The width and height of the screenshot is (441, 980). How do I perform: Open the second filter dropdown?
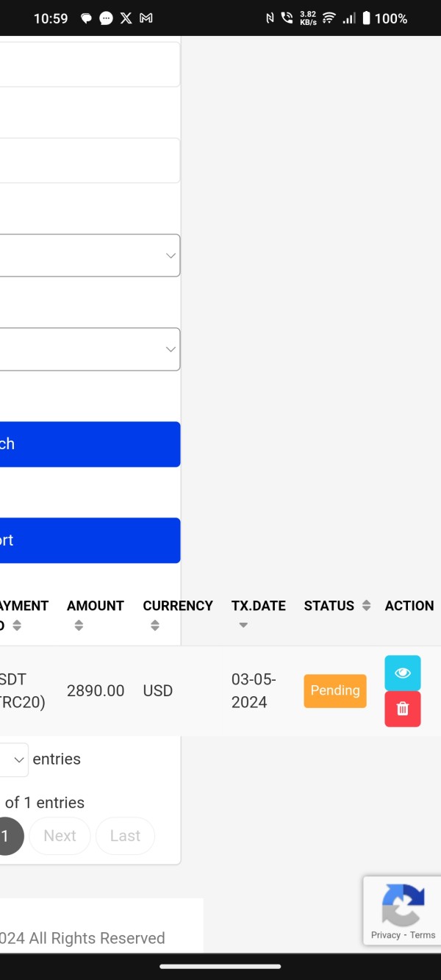(x=90, y=349)
